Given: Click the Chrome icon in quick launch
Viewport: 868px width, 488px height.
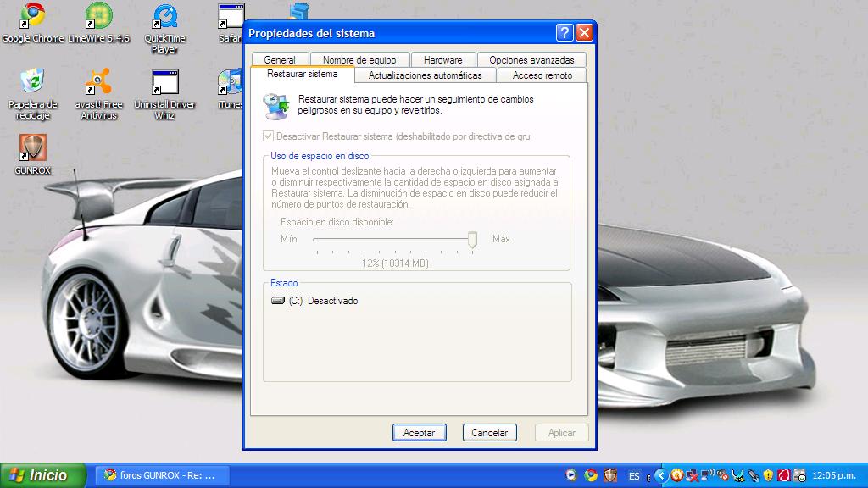Looking at the screenshot, I should pyautogui.click(x=591, y=475).
